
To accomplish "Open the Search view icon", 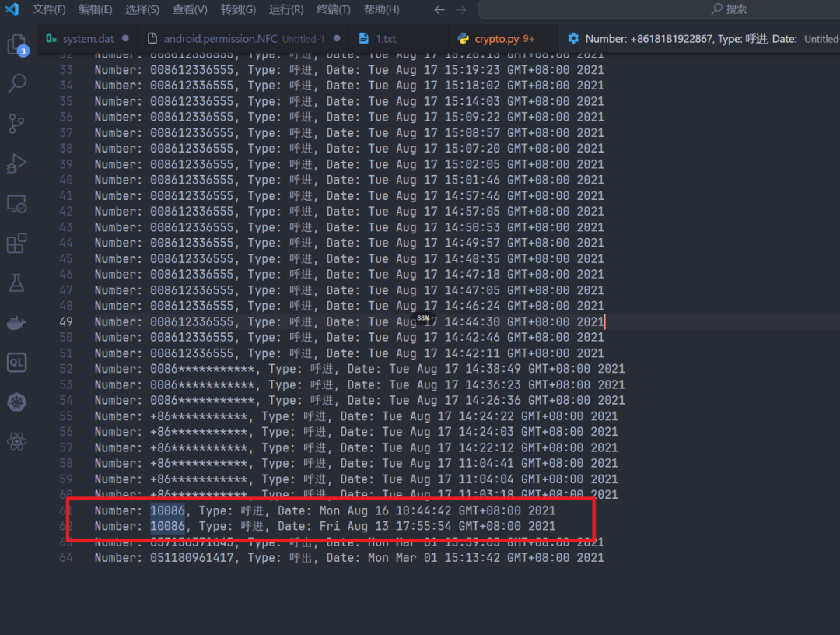I will point(17,83).
